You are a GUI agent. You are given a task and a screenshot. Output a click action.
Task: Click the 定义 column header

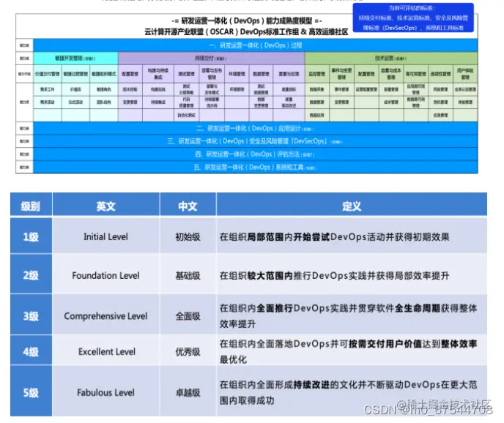tap(352, 206)
